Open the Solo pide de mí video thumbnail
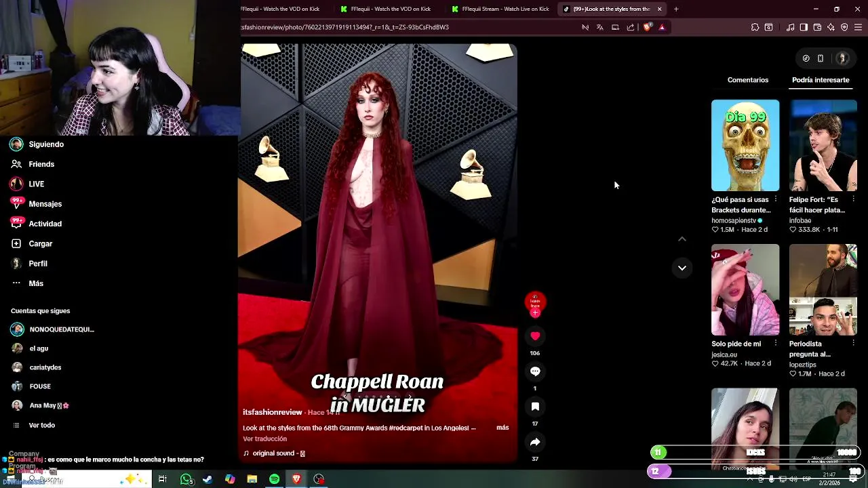Viewport: 868px width, 488px height. point(745,289)
